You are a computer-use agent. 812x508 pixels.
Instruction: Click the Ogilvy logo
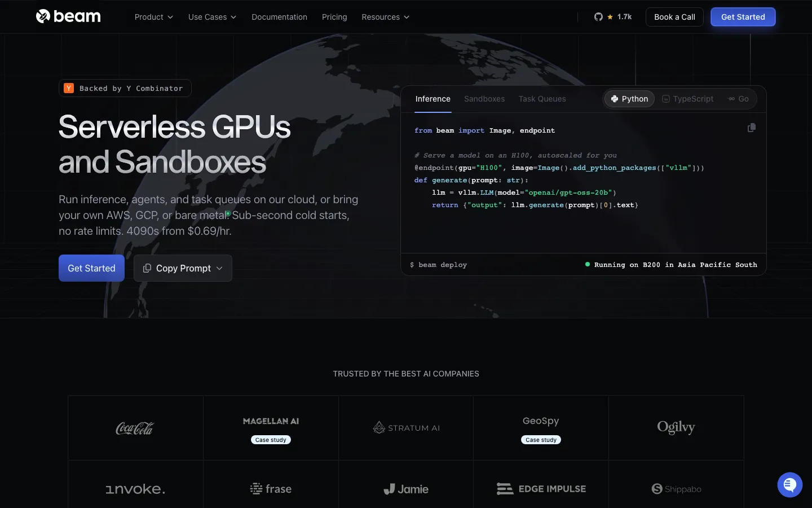point(676,427)
